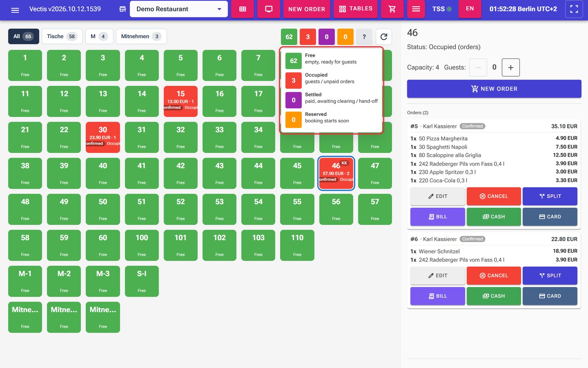Filter by green free tables count 62

tap(289, 37)
